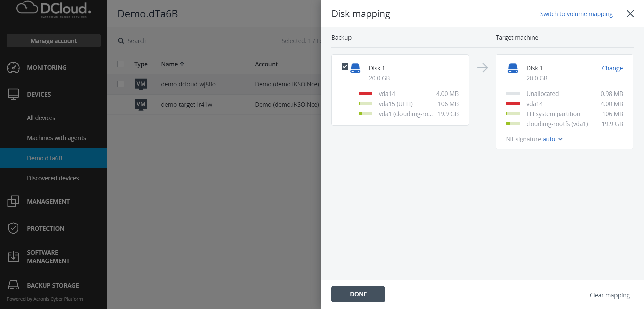Screen dimensions: 644x309
Task: Toggle the select-all checkbox in table header
Action: pyautogui.click(x=121, y=64)
